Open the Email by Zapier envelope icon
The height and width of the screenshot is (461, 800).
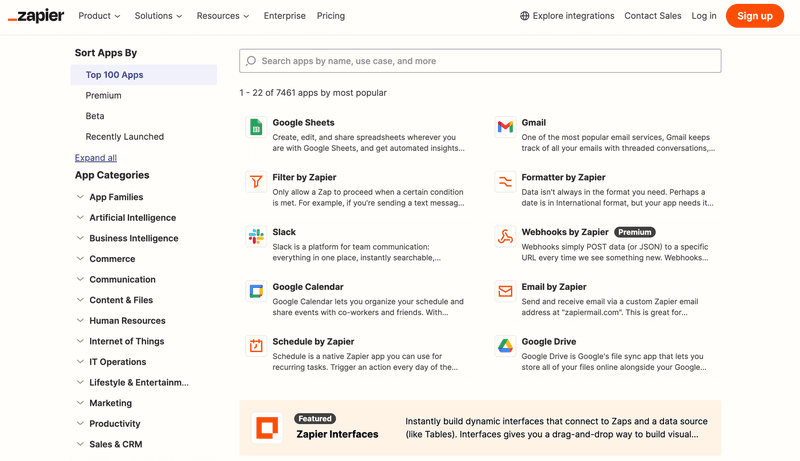tap(505, 291)
